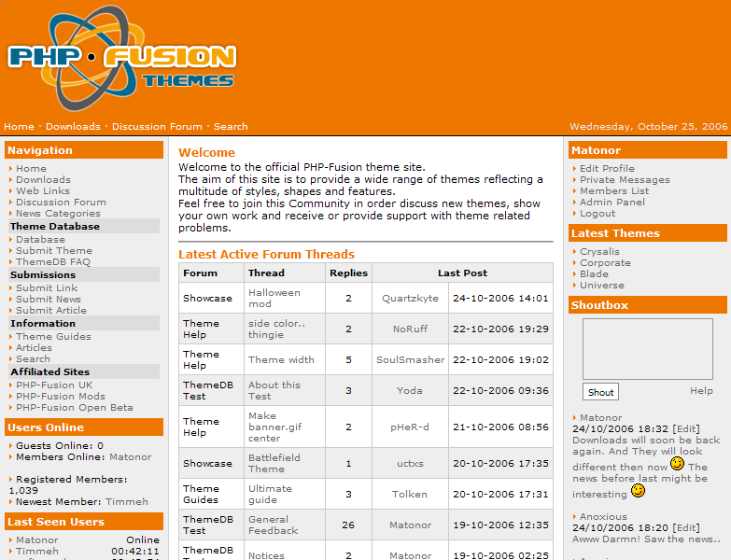The width and height of the screenshot is (731, 560).
Task: Open Web Links in Navigation panel
Action: coord(43,191)
